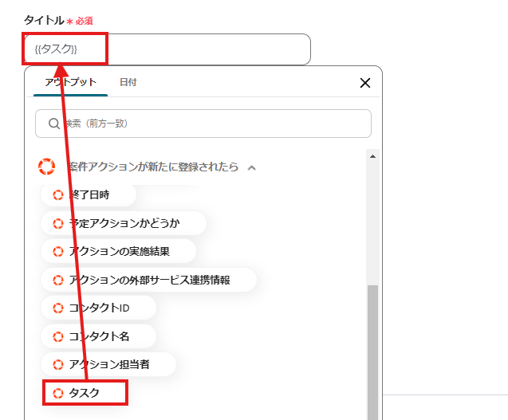Select the 終了日時 output chip
Screen dimensions: 508x420
click(x=89, y=195)
